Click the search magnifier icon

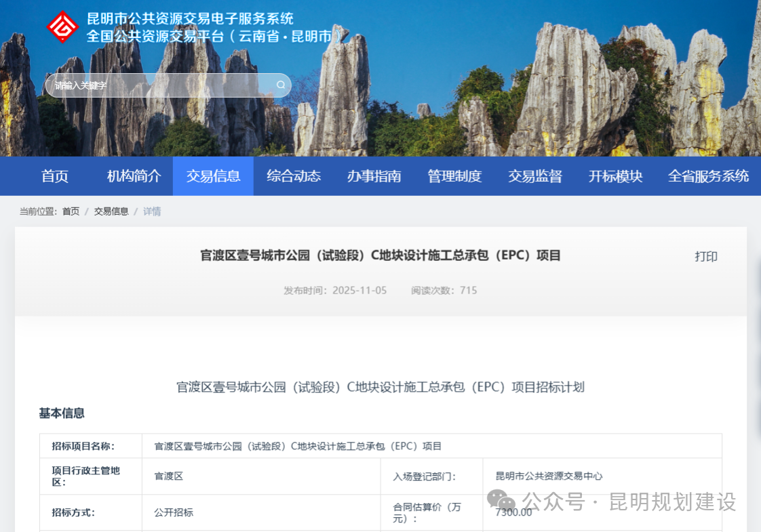[281, 85]
